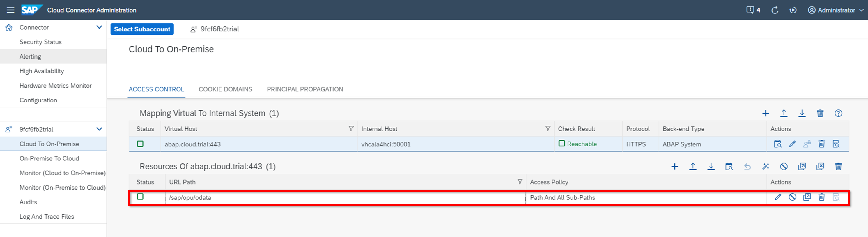Click the principal lock icon for mapping row
Image resolution: width=868 pixels, height=237 pixels.
pos(807,144)
